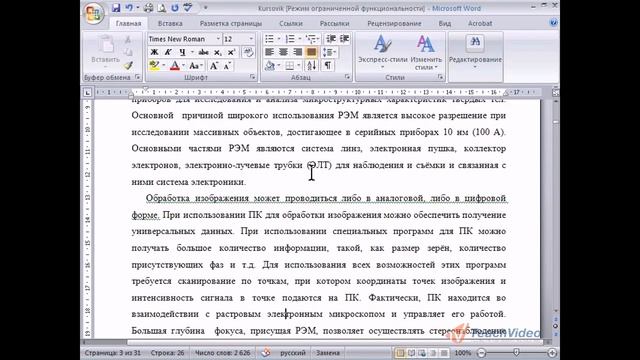Toggle subscript formatting
The height and width of the screenshot is (360, 640).
[218, 52]
